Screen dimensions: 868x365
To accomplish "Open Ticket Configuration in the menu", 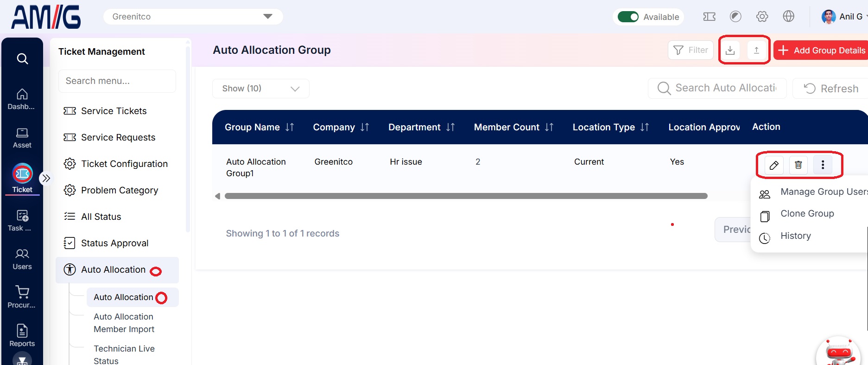I will pyautogui.click(x=117, y=164).
